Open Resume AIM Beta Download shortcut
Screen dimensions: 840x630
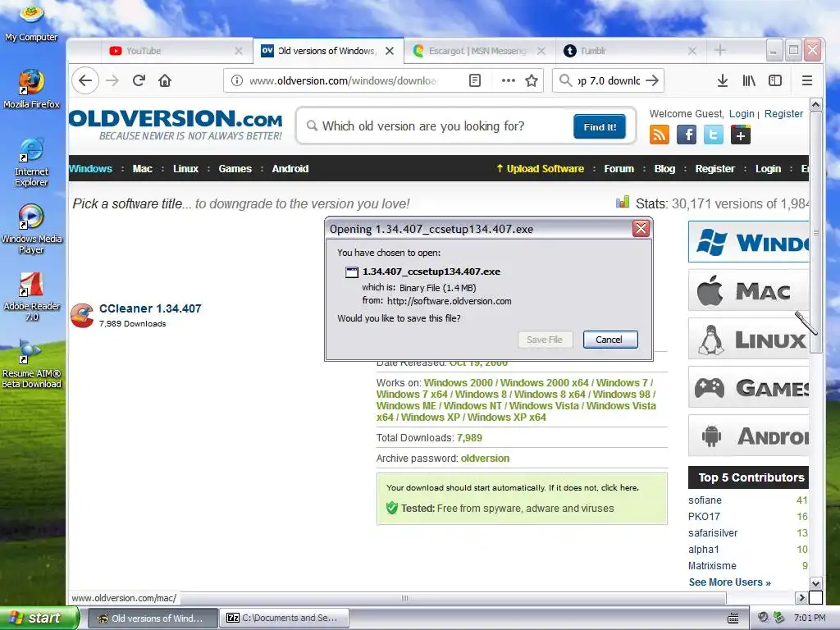click(x=32, y=364)
